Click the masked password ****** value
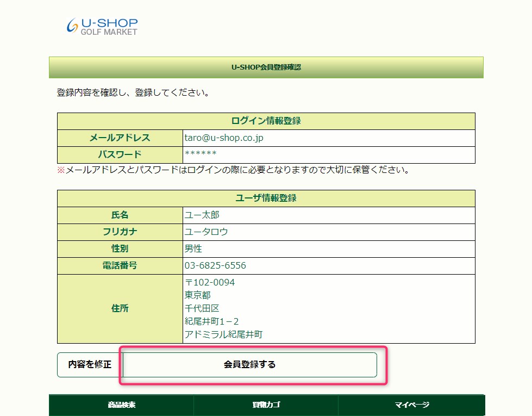532x416 pixels. click(201, 153)
